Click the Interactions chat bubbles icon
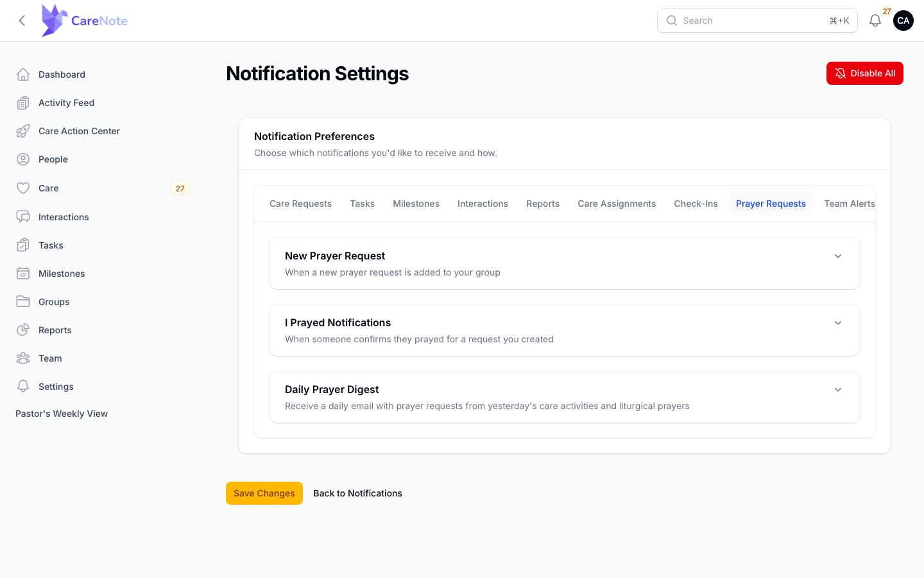Screen dimensions: 924x578 click(x=23, y=217)
